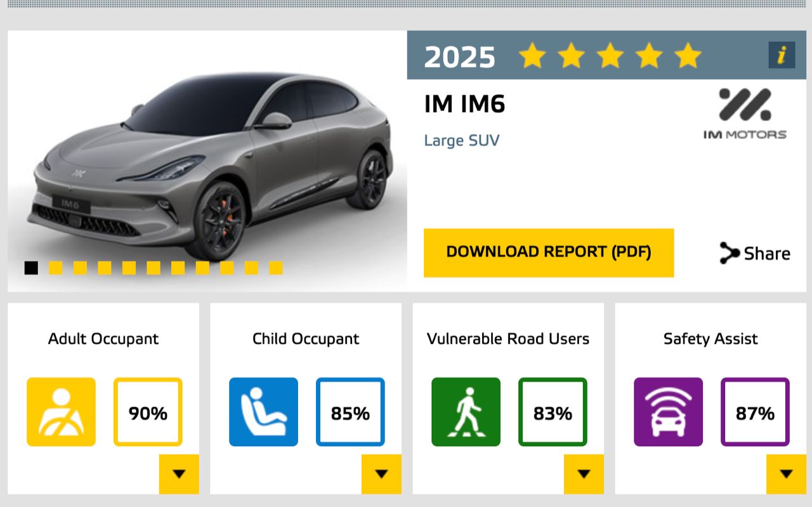Click the green pedestrian Vulnerable Road Users icon
This screenshot has width=812, height=507.
point(466,412)
